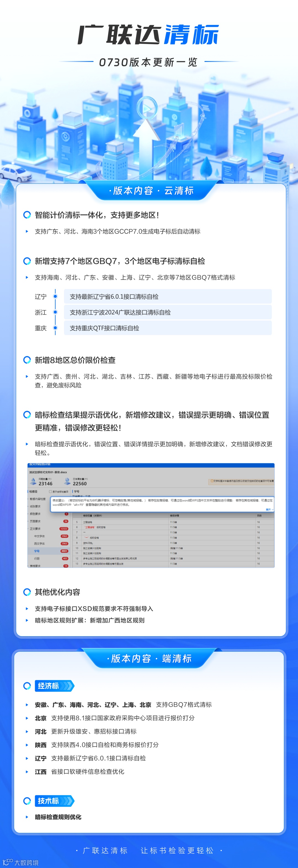The width and height of the screenshot is (298, 868).
Task: Click the 错误详情 column header
Action: [x=174, y=515]
